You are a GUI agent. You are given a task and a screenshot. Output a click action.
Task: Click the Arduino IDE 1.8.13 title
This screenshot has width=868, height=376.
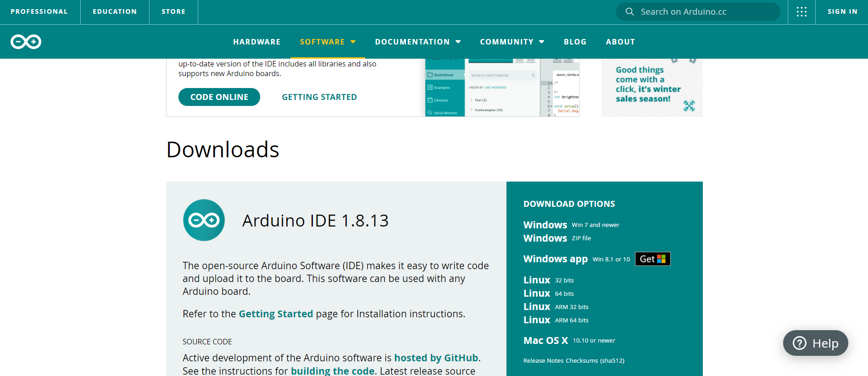click(x=315, y=221)
